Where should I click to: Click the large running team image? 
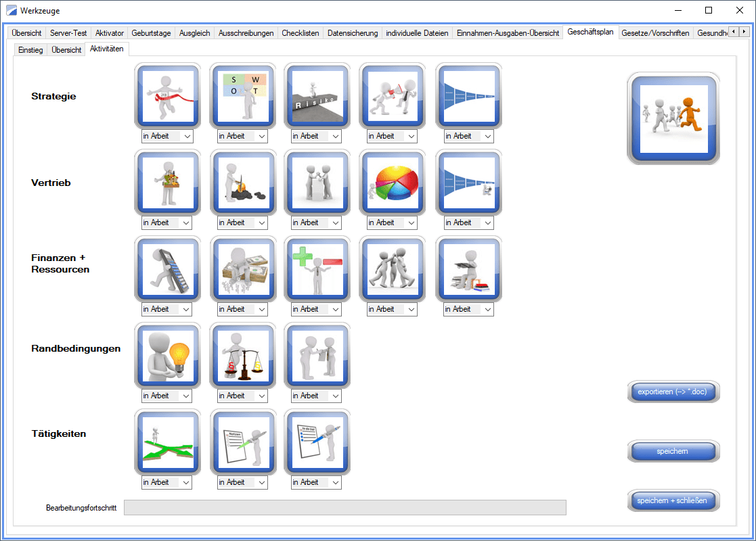(673, 118)
